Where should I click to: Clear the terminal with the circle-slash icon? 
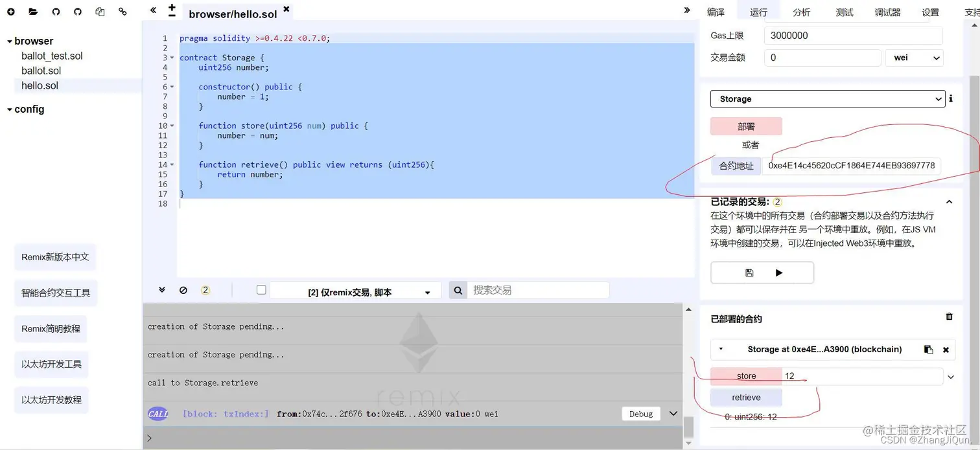tap(183, 290)
